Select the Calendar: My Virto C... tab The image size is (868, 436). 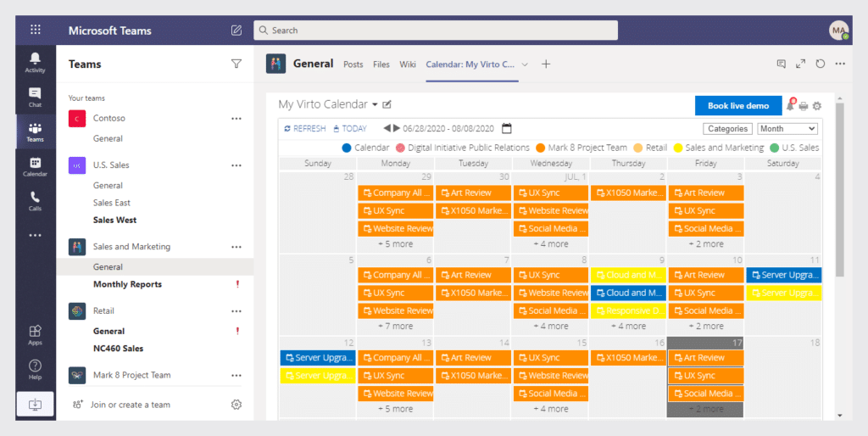pyautogui.click(x=470, y=64)
